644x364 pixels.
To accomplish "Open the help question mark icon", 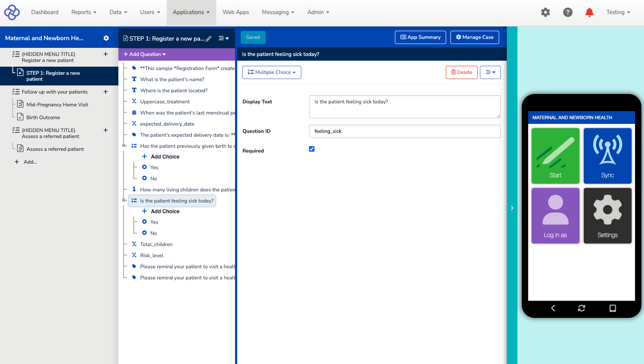I will [x=568, y=12].
